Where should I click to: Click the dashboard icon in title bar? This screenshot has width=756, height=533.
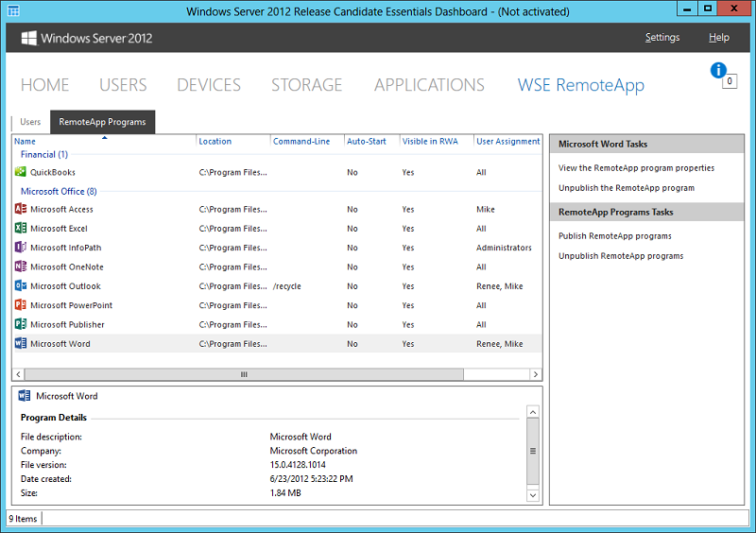13,10
